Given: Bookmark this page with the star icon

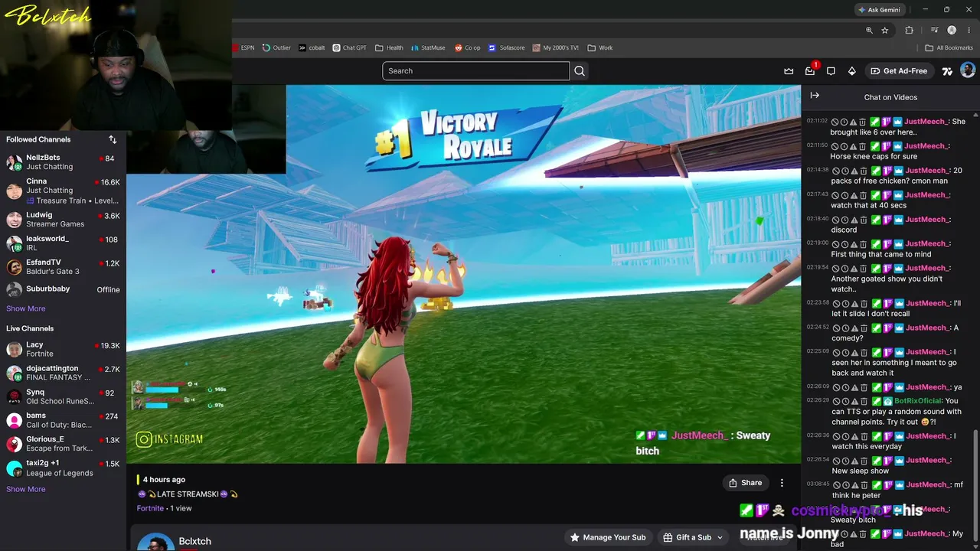Looking at the screenshot, I should click(885, 31).
